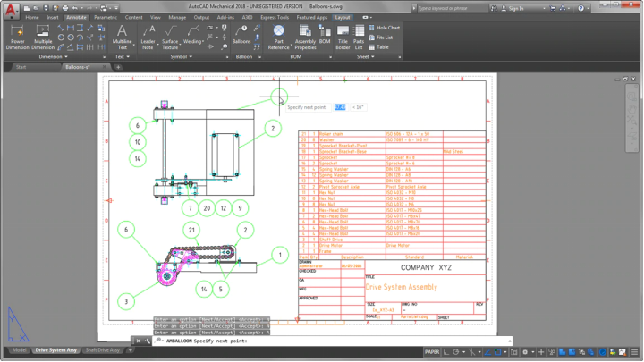Toggle PAPER space mode in status bar
The width and height of the screenshot is (644, 362).
coord(432,352)
